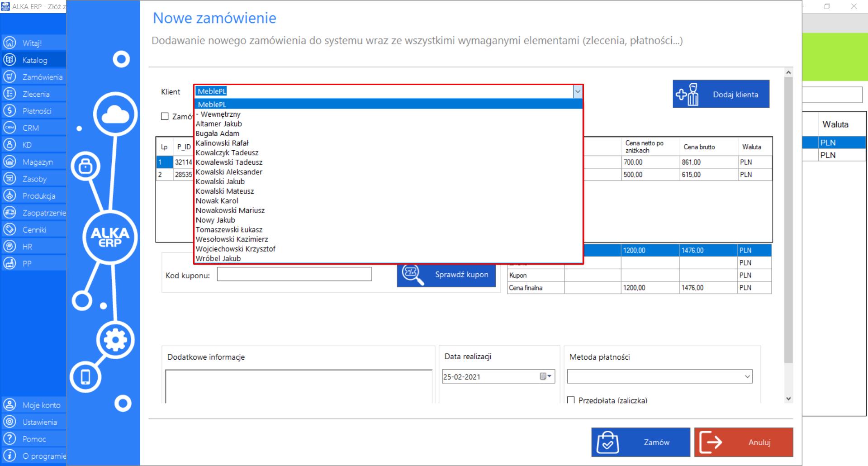
Task: Click the CRM sidebar icon
Action: coord(9,128)
